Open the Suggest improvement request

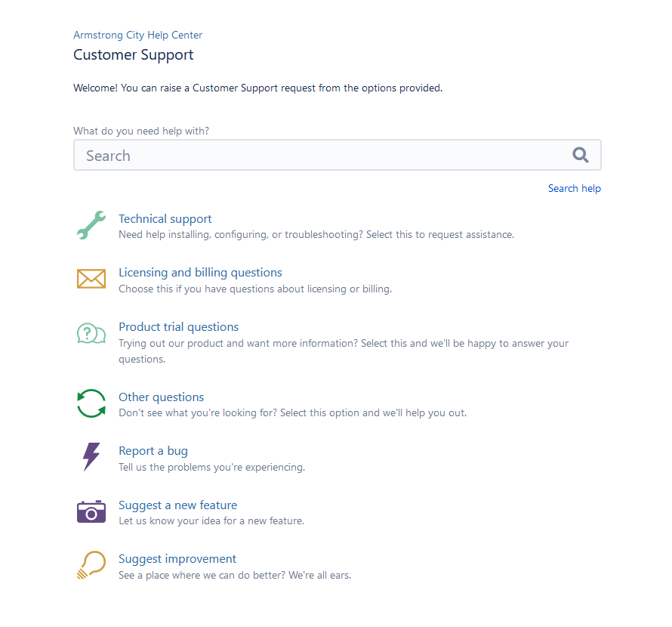pos(177,558)
